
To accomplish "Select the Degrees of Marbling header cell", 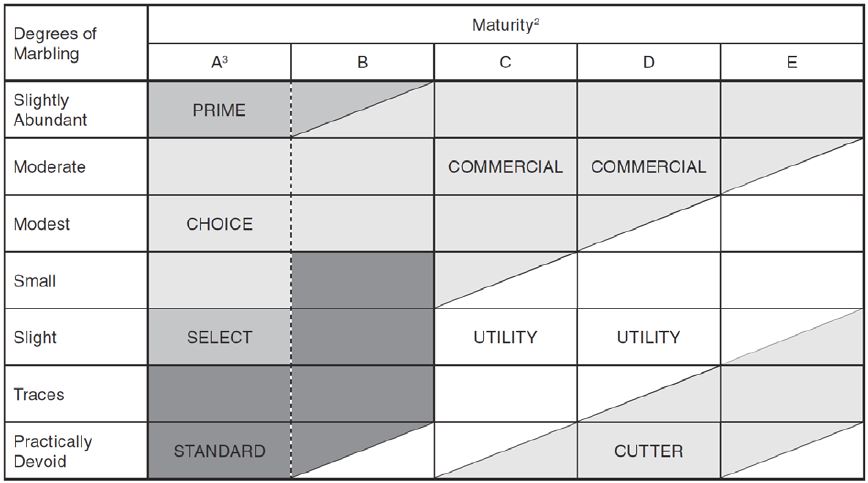I will coord(54,43).
